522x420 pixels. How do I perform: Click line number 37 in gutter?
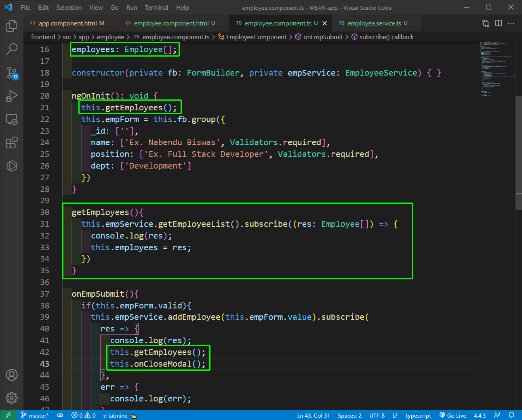coord(44,294)
